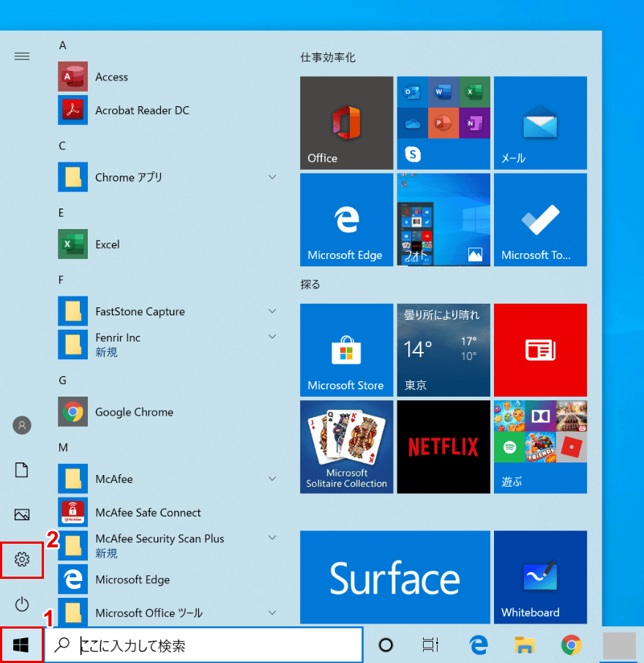The height and width of the screenshot is (663, 644).
Task: Expand Microsoft Office ツール folder chevron
Action: pos(272,613)
